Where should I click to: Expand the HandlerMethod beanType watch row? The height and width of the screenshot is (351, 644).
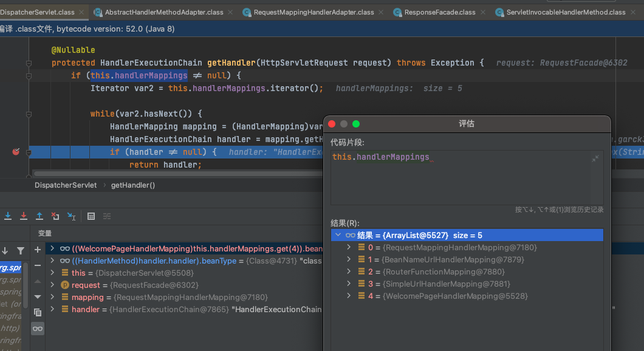click(x=52, y=261)
